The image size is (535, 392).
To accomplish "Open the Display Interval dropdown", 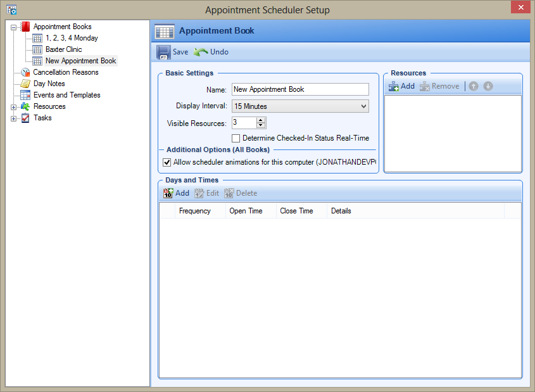I will pos(300,106).
